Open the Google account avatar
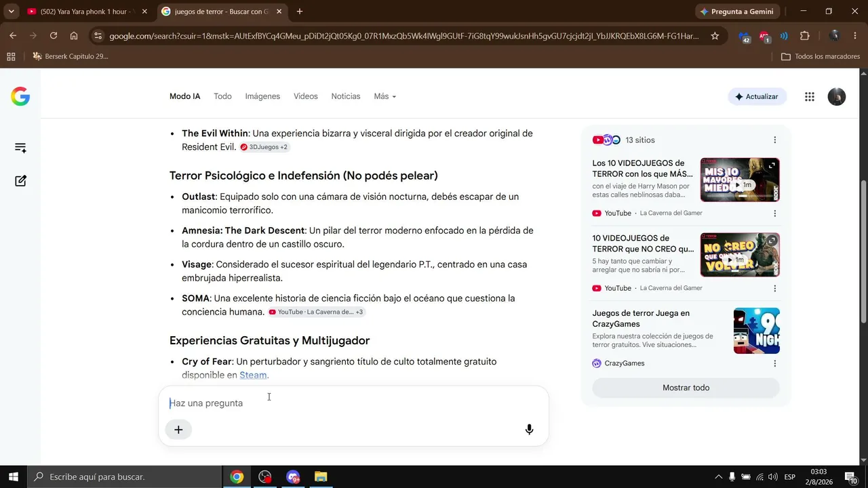The image size is (868, 488). 837,96
